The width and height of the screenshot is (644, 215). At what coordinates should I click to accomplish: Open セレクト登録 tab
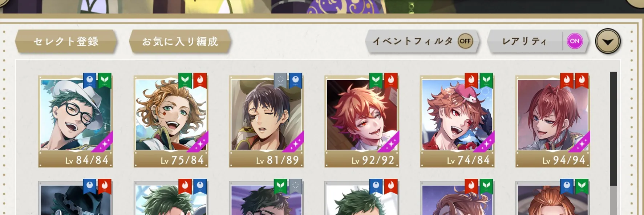pyautogui.click(x=66, y=41)
